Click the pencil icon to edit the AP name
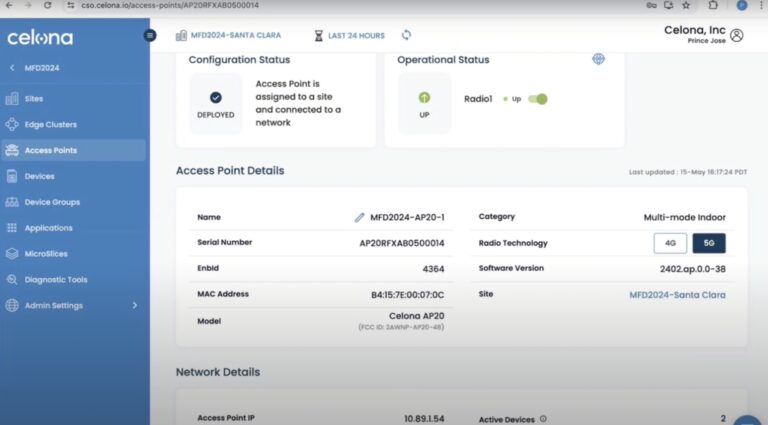Image resolution: width=768 pixels, height=425 pixels. 360,217
